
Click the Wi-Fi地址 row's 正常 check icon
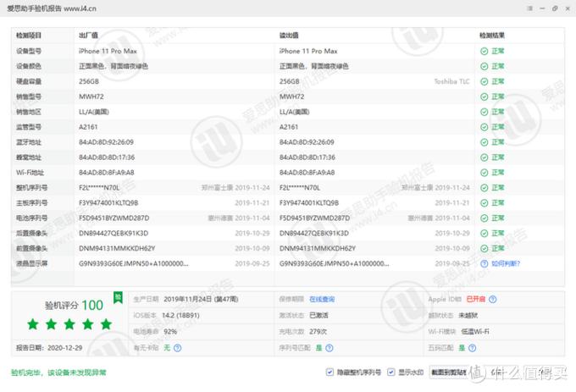485,173
